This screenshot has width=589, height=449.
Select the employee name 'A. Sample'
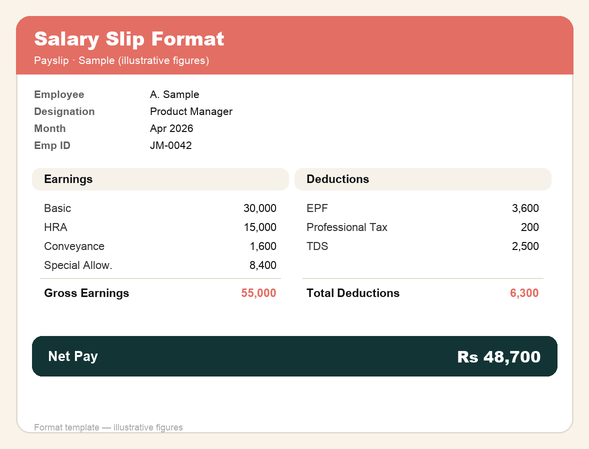pyautogui.click(x=174, y=94)
